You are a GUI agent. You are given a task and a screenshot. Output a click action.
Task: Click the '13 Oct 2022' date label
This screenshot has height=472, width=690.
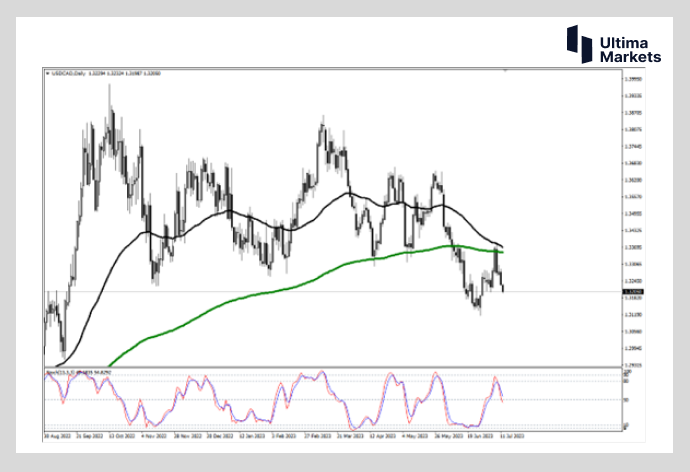pyautogui.click(x=121, y=436)
